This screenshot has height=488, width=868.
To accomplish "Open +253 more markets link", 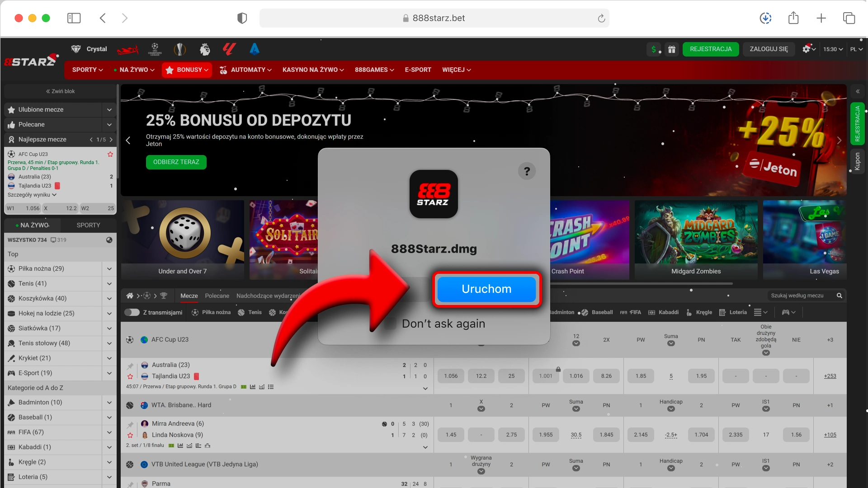I will (x=830, y=376).
